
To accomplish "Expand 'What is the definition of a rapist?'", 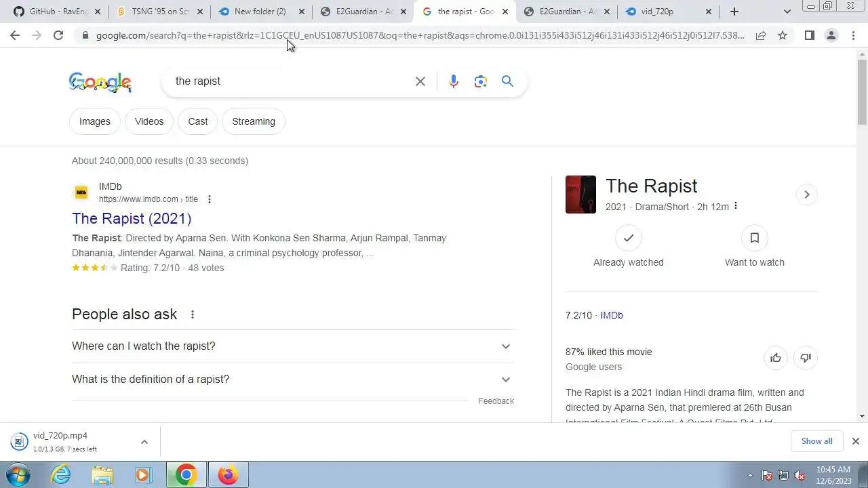I will [x=293, y=380].
